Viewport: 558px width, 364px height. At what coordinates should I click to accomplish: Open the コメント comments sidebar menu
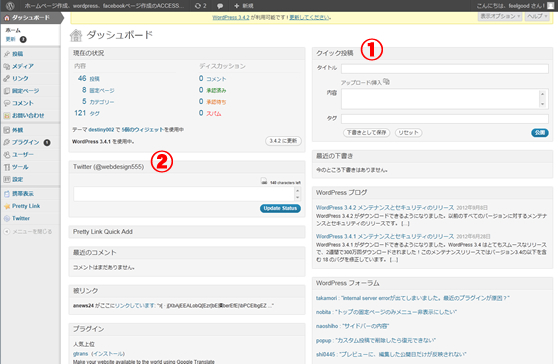23,103
